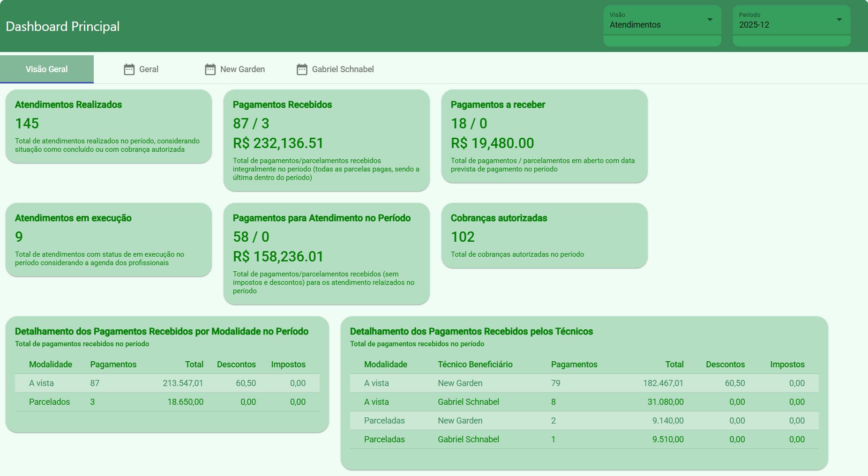The image size is (868, 476).
Task: Select the Pagamentos Recebidos card
Action: coord(326,140)
